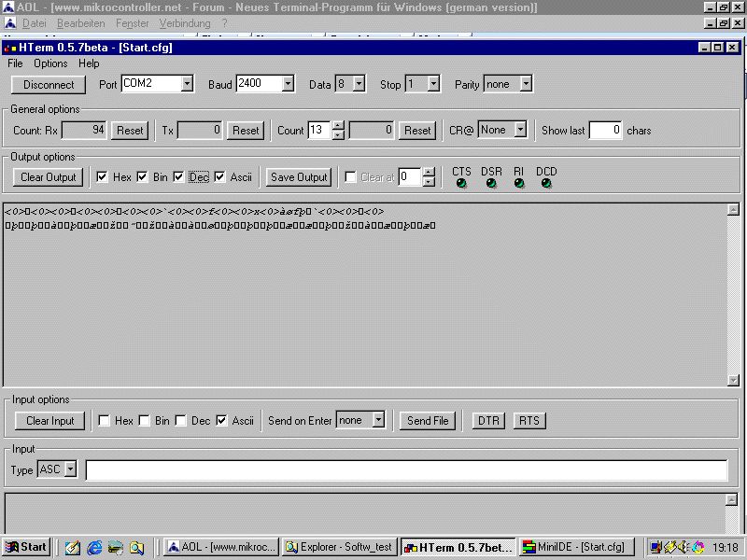
Task: Click the ASCII input text field
Action: click(x=407, y=470)
